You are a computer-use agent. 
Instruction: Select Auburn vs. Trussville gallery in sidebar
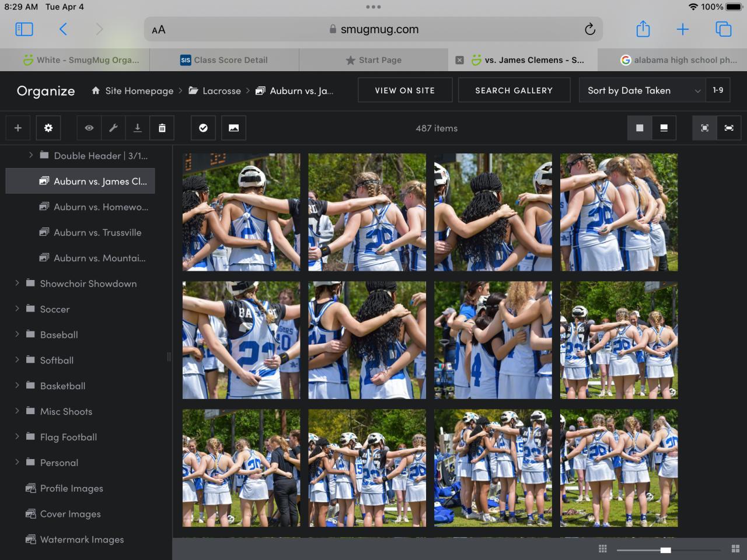97,232
